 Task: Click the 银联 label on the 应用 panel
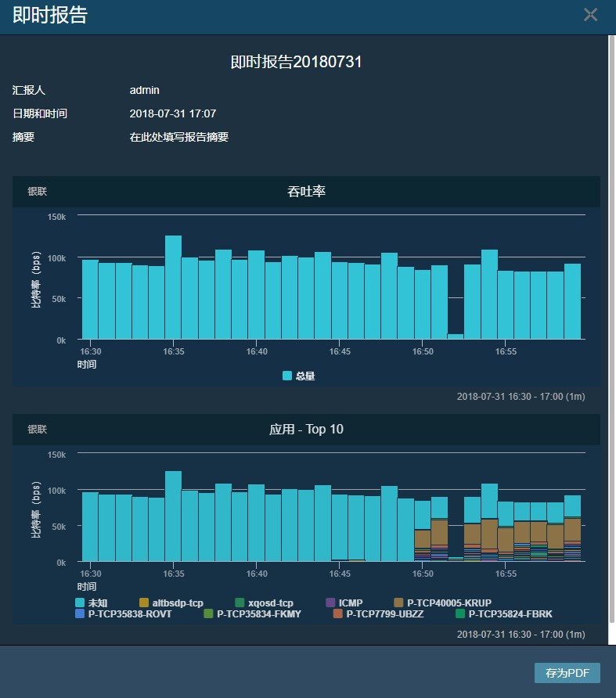click(38, 430)
